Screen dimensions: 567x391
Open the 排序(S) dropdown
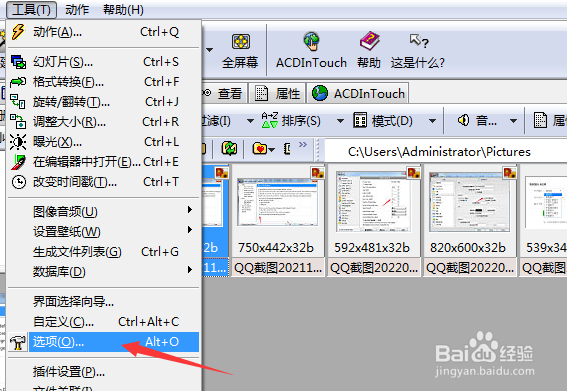tap(340, 121)
